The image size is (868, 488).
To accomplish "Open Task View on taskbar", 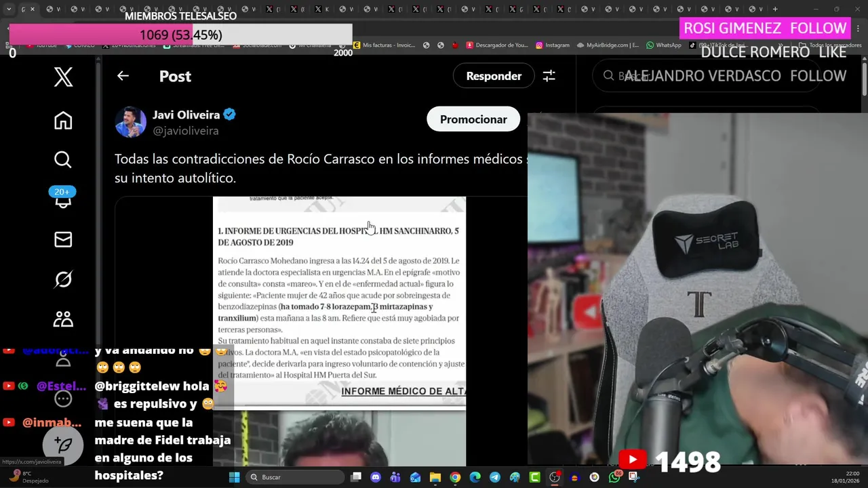I will pos(356,477).
